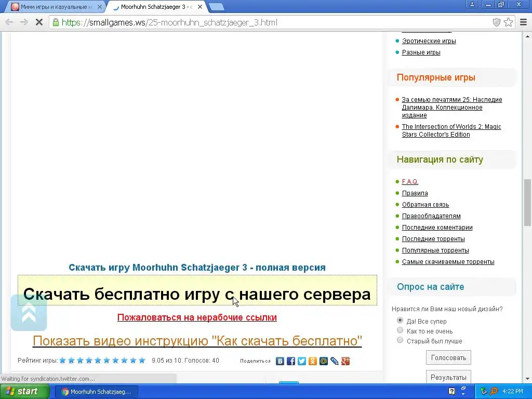Open the Разные игры category link
532x399 pixels.
click(421, 52)
